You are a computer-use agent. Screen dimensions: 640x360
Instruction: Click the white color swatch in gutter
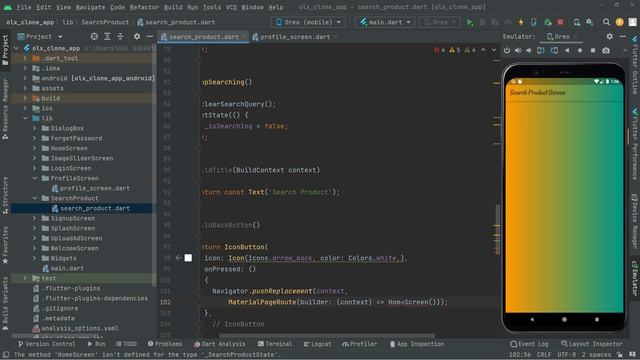188,258
